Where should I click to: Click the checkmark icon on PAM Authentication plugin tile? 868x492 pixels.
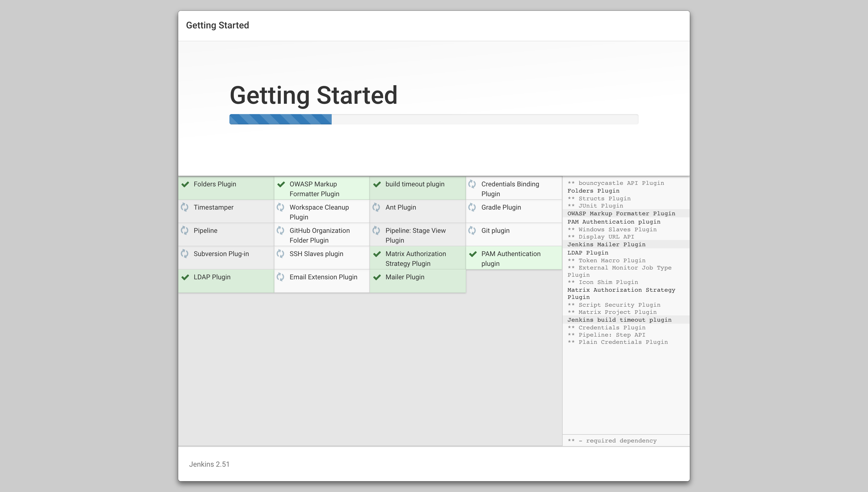[473, 254]
